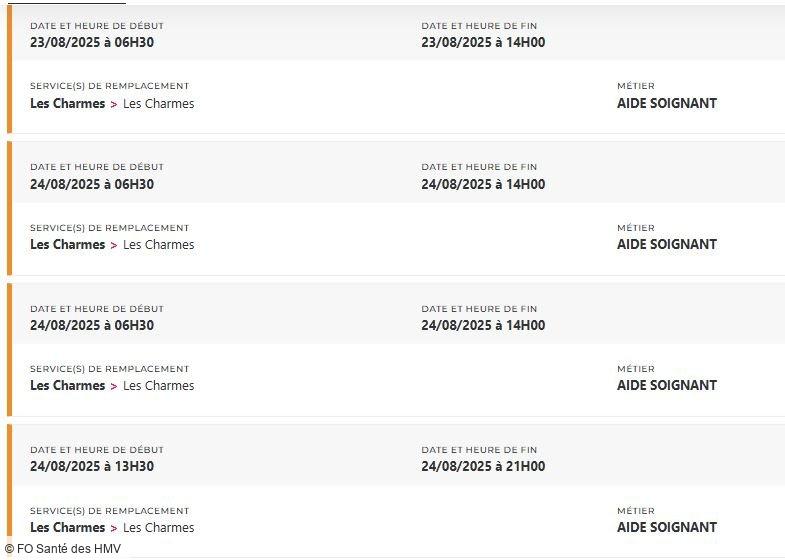Screen dimensions: 785x560
Task: Click the chevron in the first 24/08 06H30 shift
Action: click(x=114, y=245)
